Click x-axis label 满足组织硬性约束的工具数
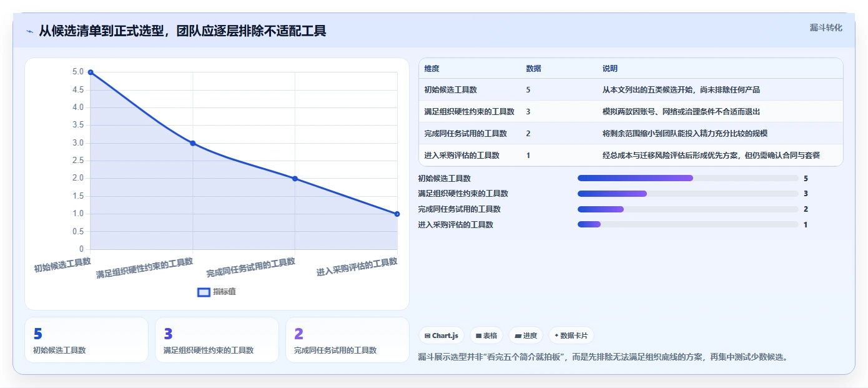 (144, 267)
